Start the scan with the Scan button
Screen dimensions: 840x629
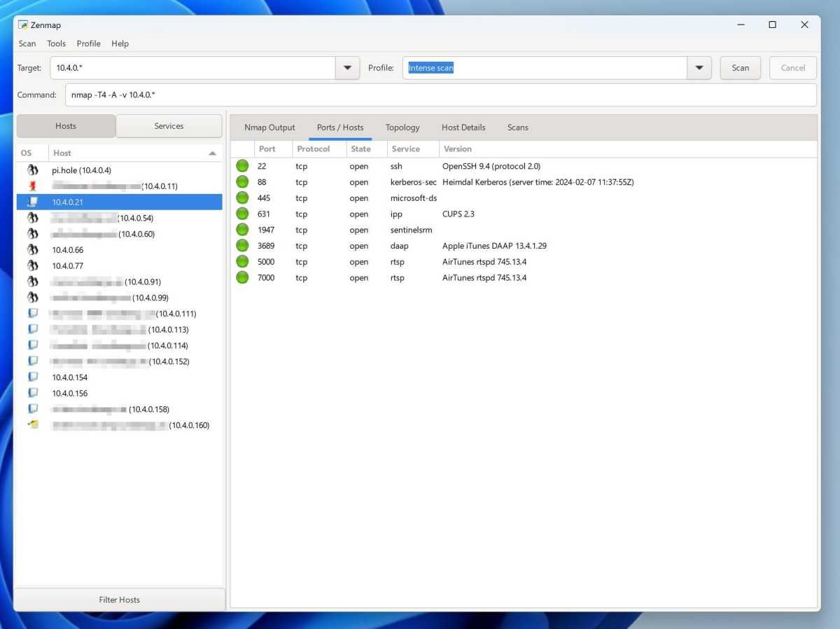coord(741,68)
